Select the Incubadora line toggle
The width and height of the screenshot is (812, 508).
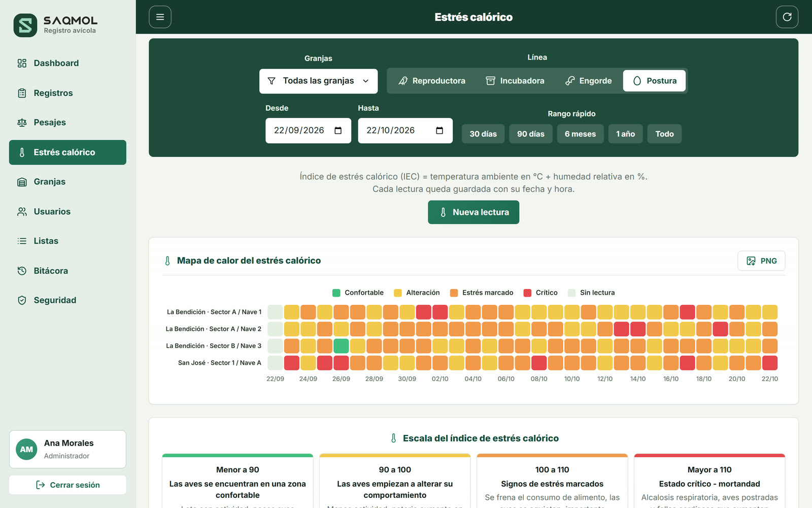pyautogui.click(x=515, y=81)
